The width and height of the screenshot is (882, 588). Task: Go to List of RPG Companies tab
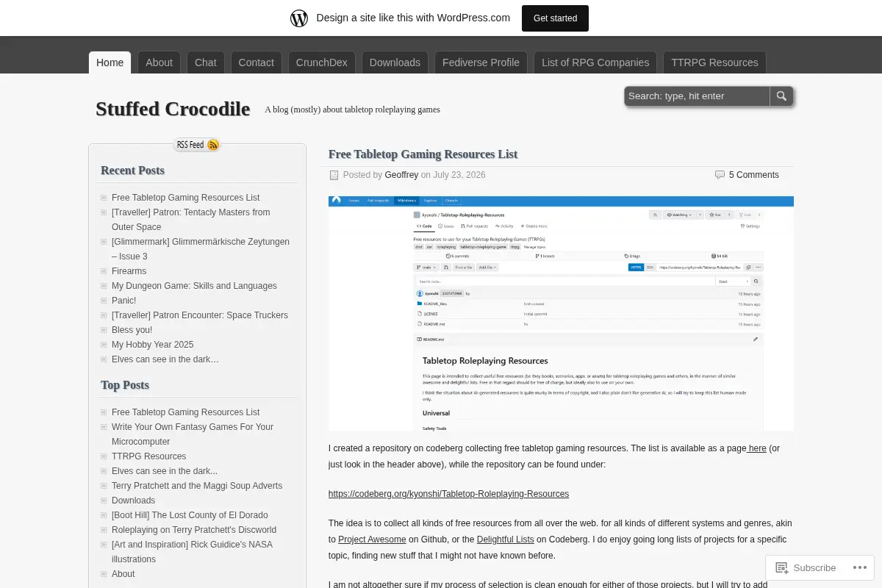pos(595,62)
